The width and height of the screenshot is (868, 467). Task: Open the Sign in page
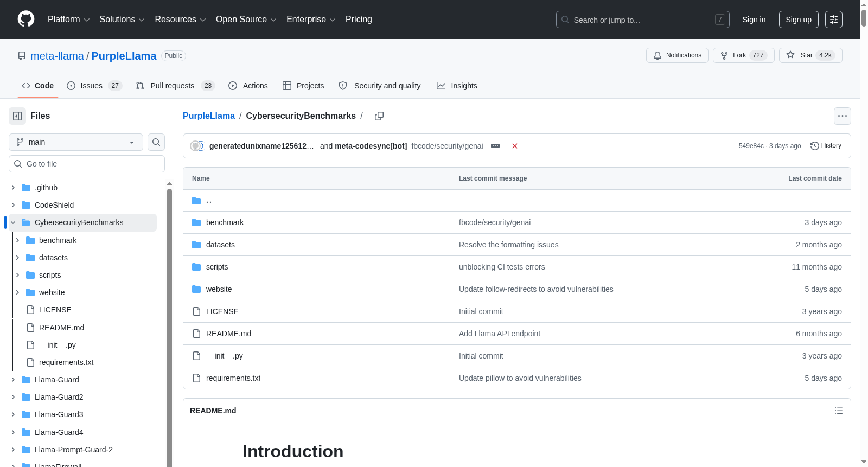pos(754,20)
